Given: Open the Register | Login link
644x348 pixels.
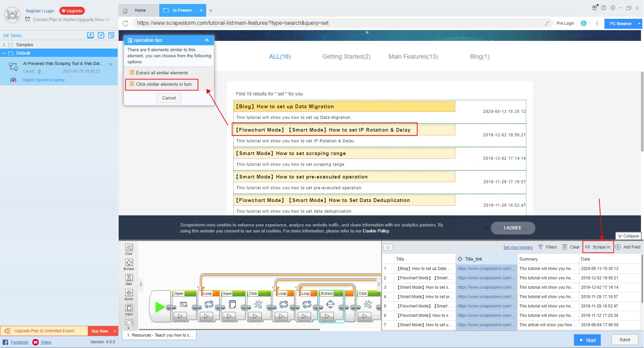Looking at the screenshot, I should [40, 11].
